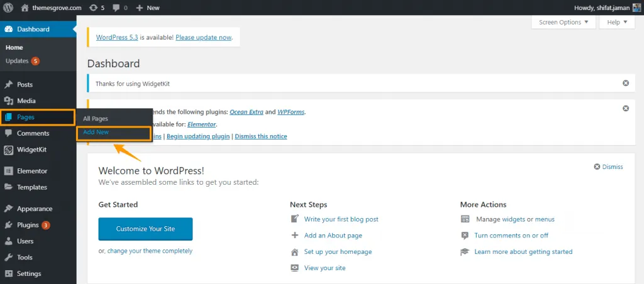
Task: Click Turn comments on or off
Action: point(511,236)
